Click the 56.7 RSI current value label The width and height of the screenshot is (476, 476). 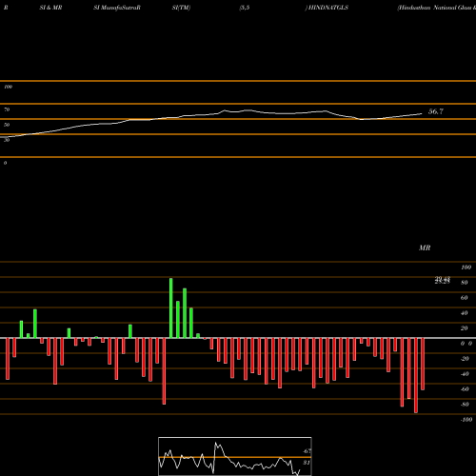pyautogui.click(x=436, y=111)
